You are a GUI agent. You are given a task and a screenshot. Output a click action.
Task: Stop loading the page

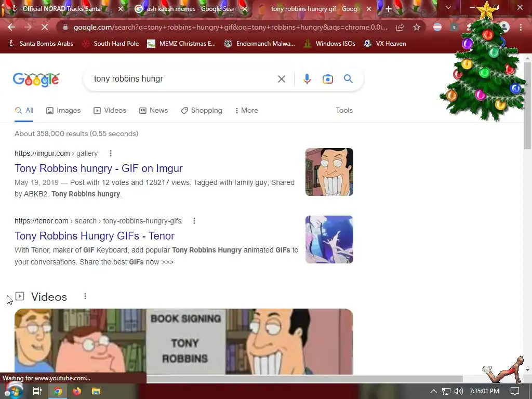(45, 27)
